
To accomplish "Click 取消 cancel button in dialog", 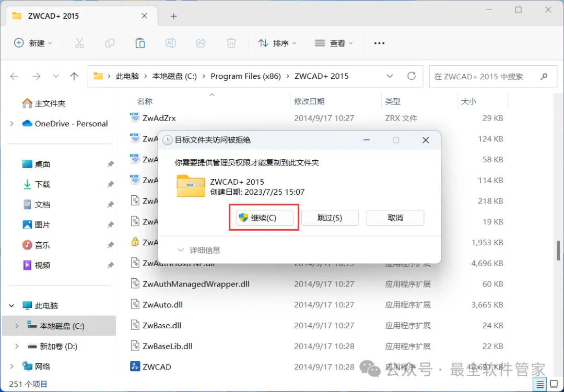I will [395, 218].
